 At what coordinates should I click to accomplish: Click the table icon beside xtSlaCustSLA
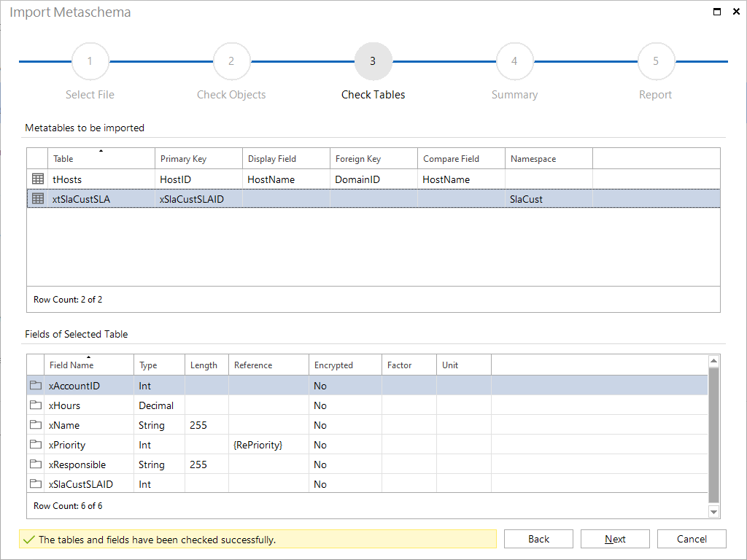(x=38, y=198)
